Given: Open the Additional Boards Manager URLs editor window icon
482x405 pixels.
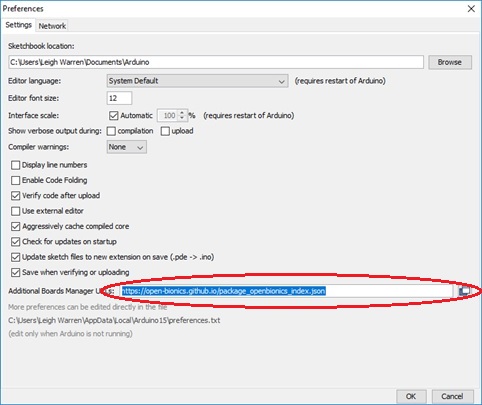Looking at the screenshot, I should pos(464,291).
